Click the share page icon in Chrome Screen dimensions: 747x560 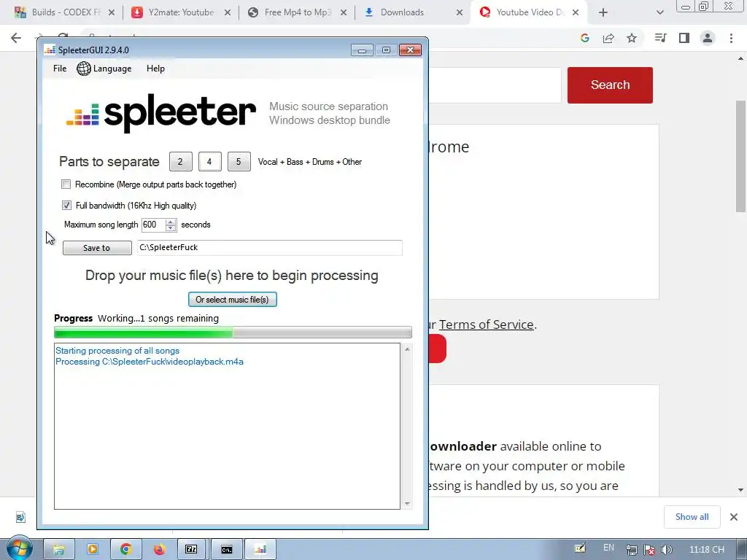(608, 38)
